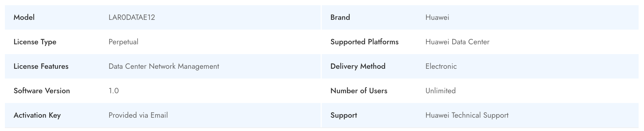The width and height of the screenshot is (644, 131).
Task: Click the Support label
Action: pos(344,116)
